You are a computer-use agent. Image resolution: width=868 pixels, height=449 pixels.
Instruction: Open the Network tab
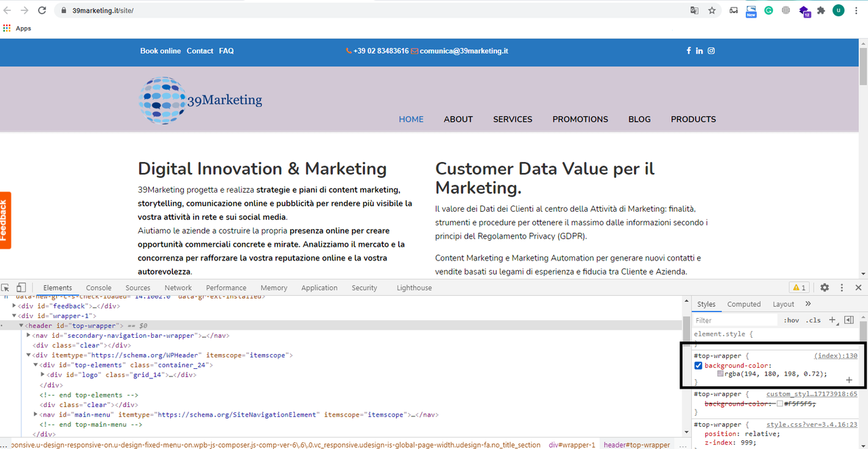click(178, 288)
